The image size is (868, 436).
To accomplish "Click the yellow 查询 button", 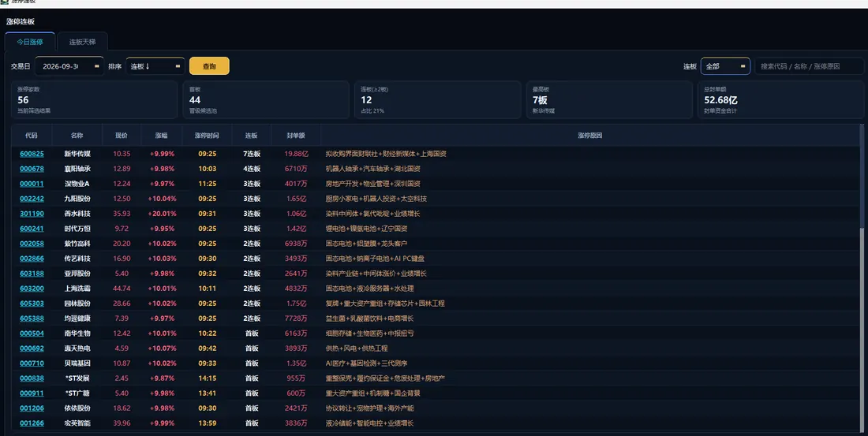I will pos(209,66).
